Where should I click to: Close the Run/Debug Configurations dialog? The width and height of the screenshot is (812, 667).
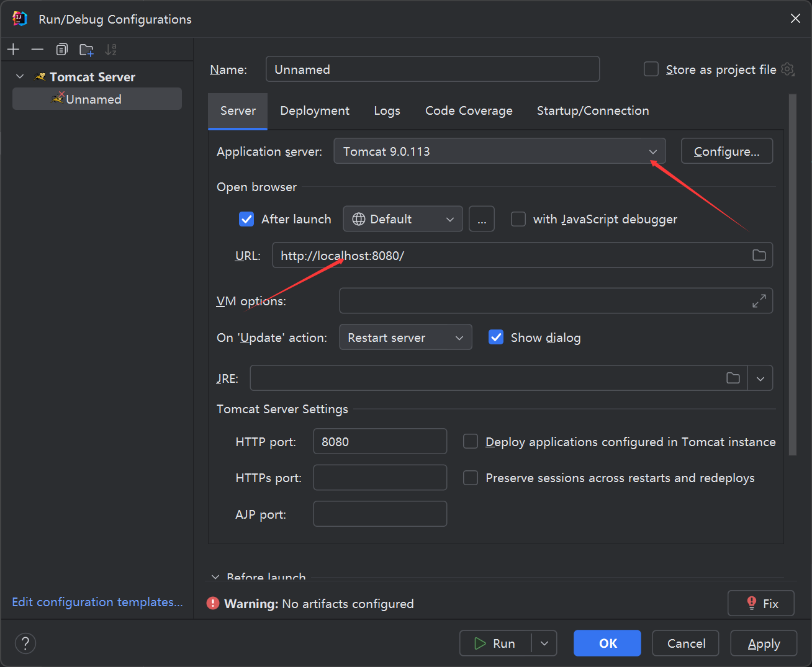click(795, 19)
